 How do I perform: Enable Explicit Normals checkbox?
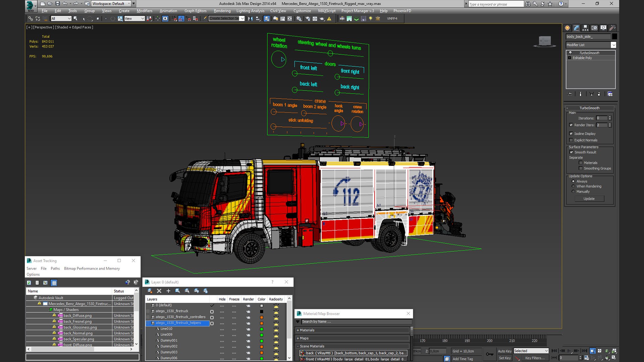click(x=571, y=140)
